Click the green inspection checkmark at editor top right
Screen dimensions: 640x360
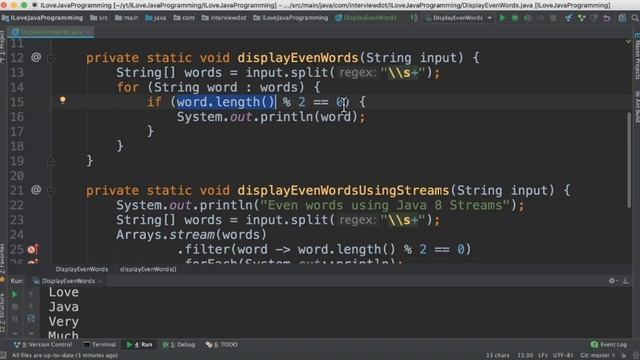[x=628, y=41]
